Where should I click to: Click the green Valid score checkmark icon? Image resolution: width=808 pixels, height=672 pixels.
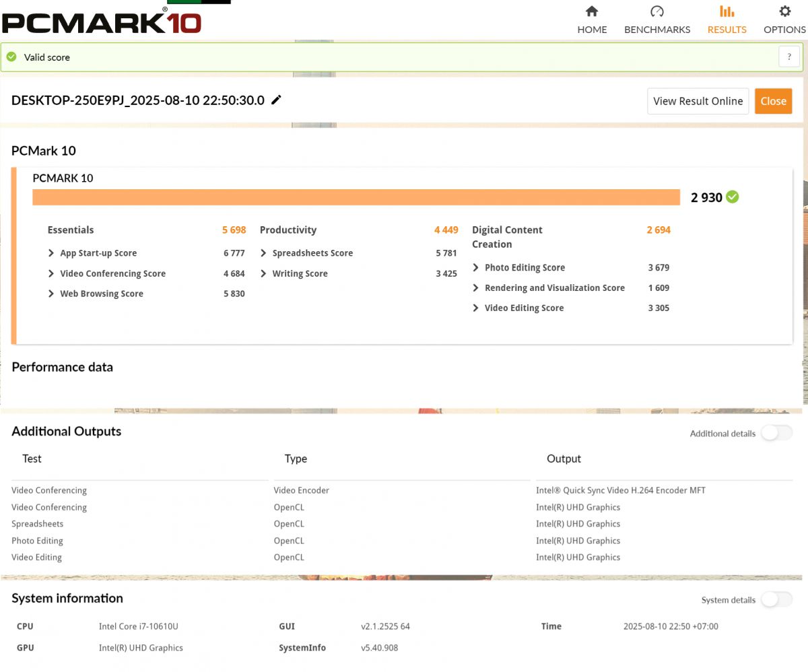11,57
